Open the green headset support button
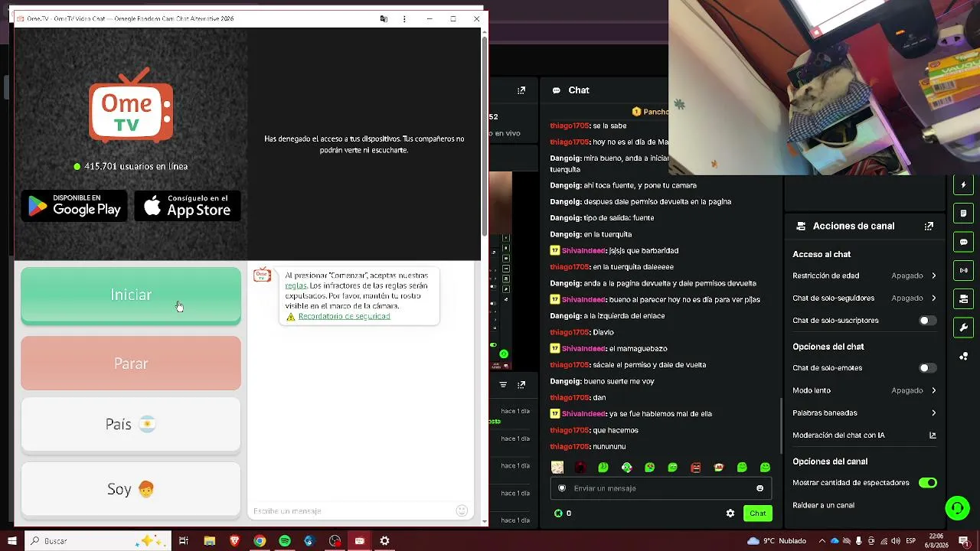This screenshot has width=980, height=551. pos(957,508)
